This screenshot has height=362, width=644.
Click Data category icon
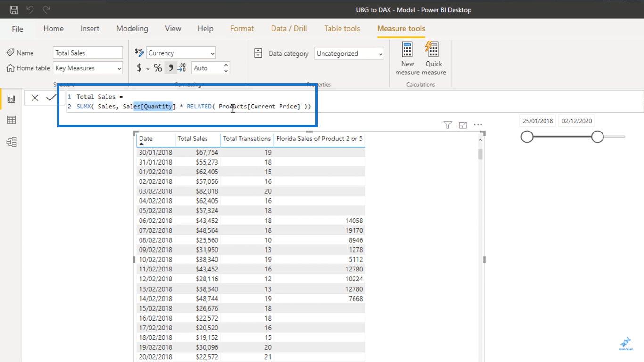pyautogui.click(x=258, y=53)
